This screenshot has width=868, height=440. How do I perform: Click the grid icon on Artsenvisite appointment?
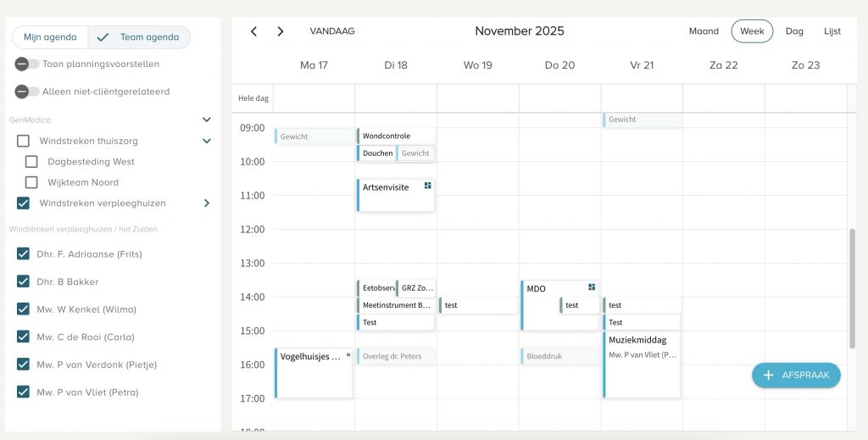click(428, 185)
